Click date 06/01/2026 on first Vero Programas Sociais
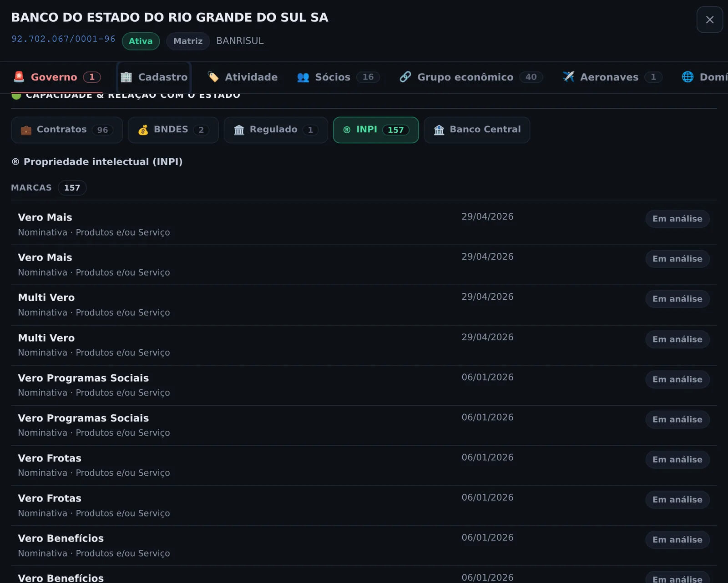 pos(487,377)
